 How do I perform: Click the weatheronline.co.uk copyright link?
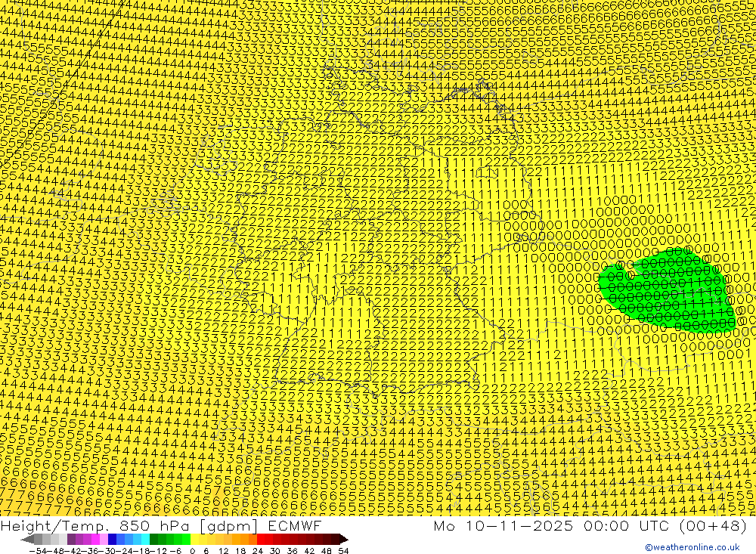(x=692, y=547)
